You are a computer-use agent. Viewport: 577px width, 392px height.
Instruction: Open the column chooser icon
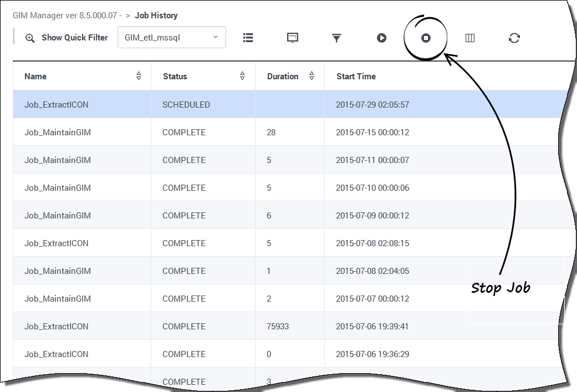tap(470, 38)
